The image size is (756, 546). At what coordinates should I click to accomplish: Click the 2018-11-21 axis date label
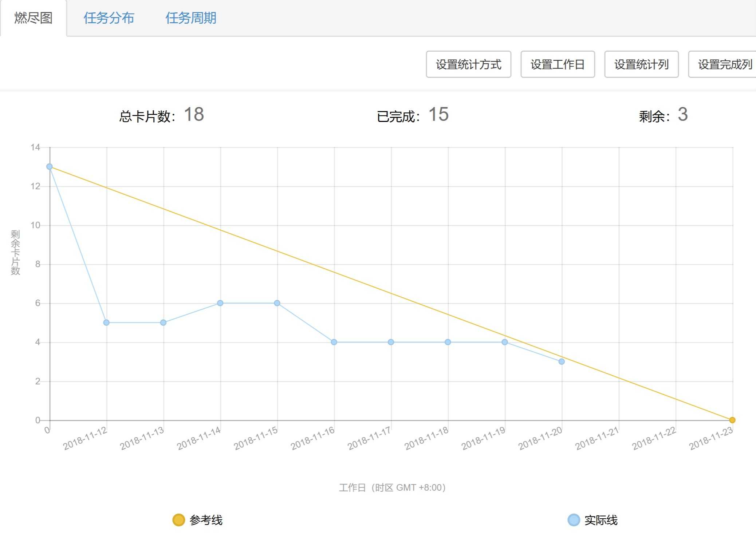tap(597, 438)
